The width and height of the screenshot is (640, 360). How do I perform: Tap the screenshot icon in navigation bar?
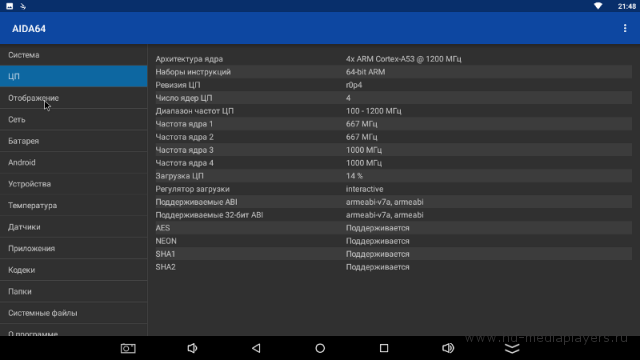pos(128,348)
